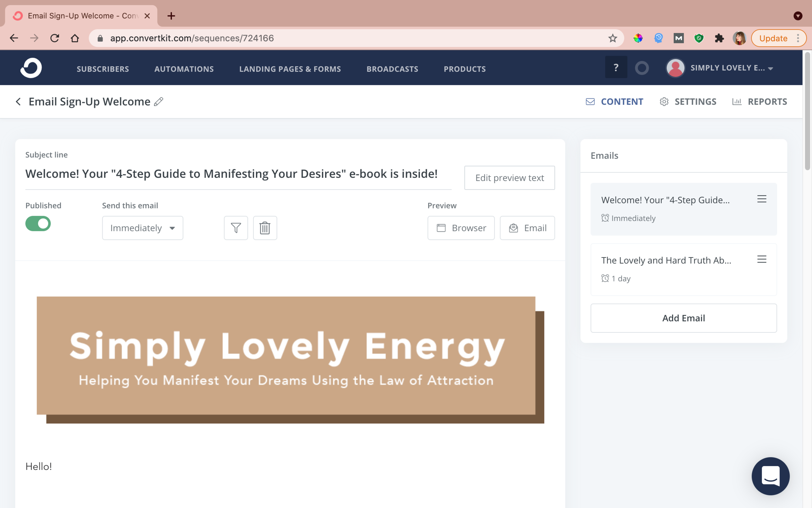Click the filter funnel icon
This screenshot has height=508, width=812.
click(236, 228)
